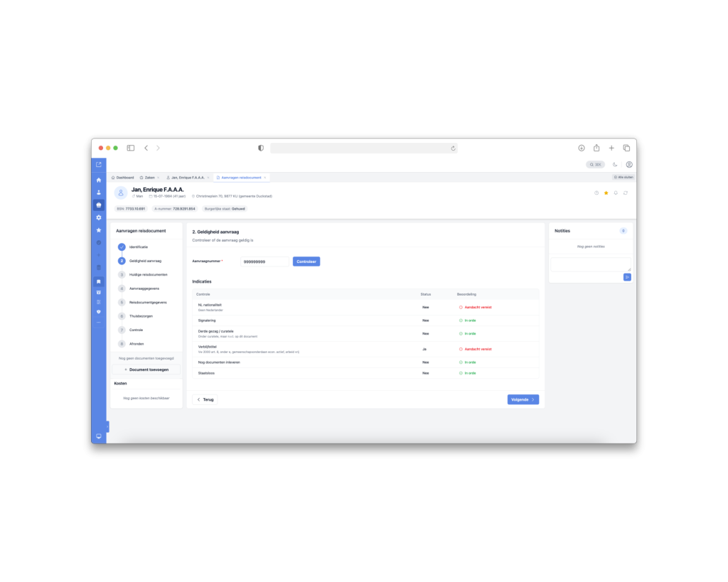Click the notification bell icon

[x=616, y=193]
